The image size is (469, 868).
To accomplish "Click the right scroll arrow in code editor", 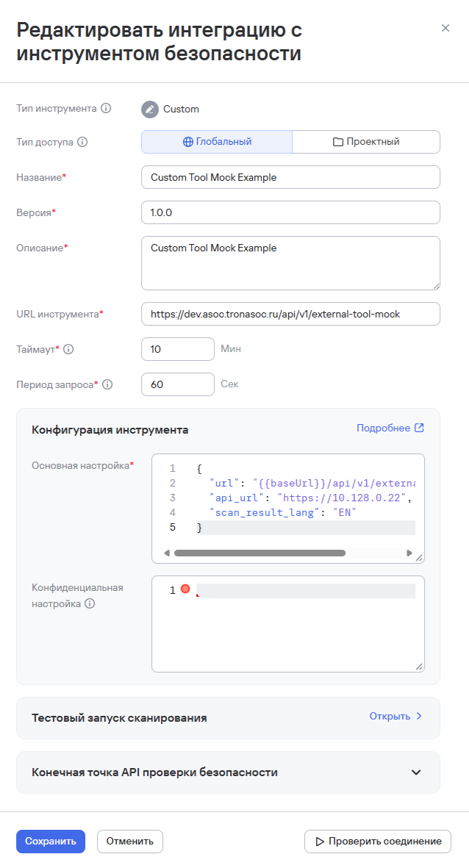I will [x=409, y=553].
